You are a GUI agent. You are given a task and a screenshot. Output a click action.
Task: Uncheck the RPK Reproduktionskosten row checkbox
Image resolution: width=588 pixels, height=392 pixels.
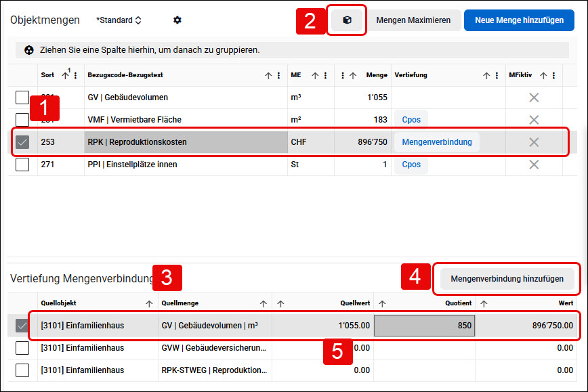pyautogui.click(x=22, y=142)
